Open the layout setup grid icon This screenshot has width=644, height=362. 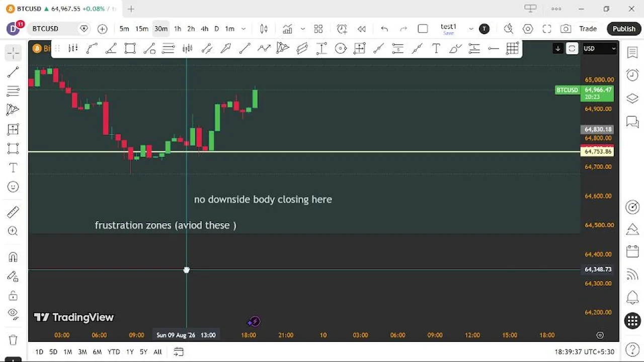click(318, 29)
